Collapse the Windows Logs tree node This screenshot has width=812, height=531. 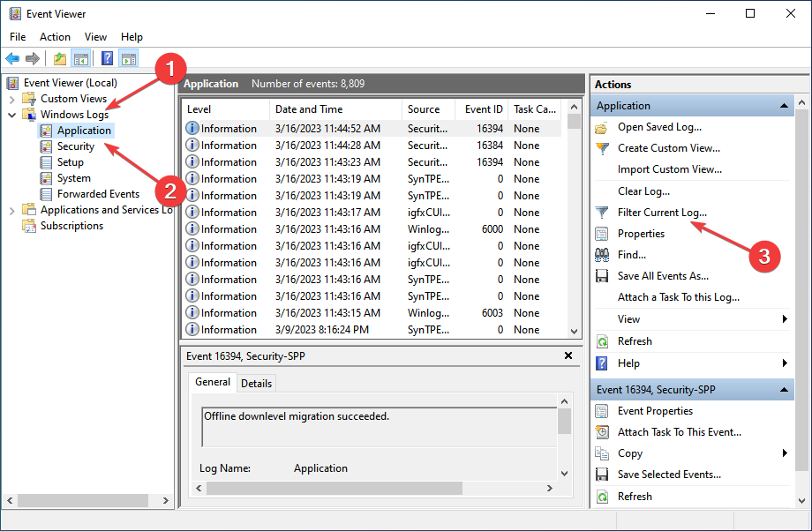(11, 115)
